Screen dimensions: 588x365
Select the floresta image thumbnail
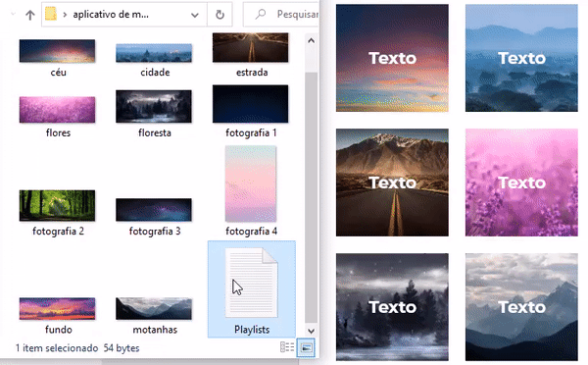pos(154,106)
